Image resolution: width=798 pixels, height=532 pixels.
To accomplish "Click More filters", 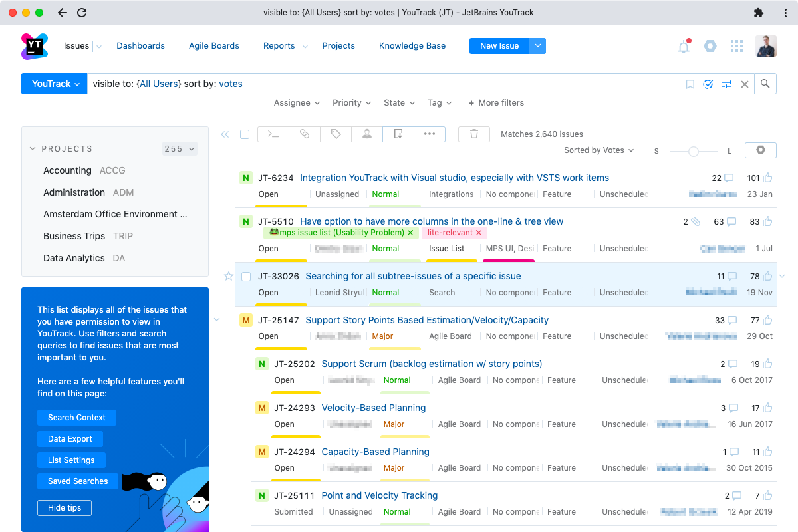I will [x=496, y=103].
